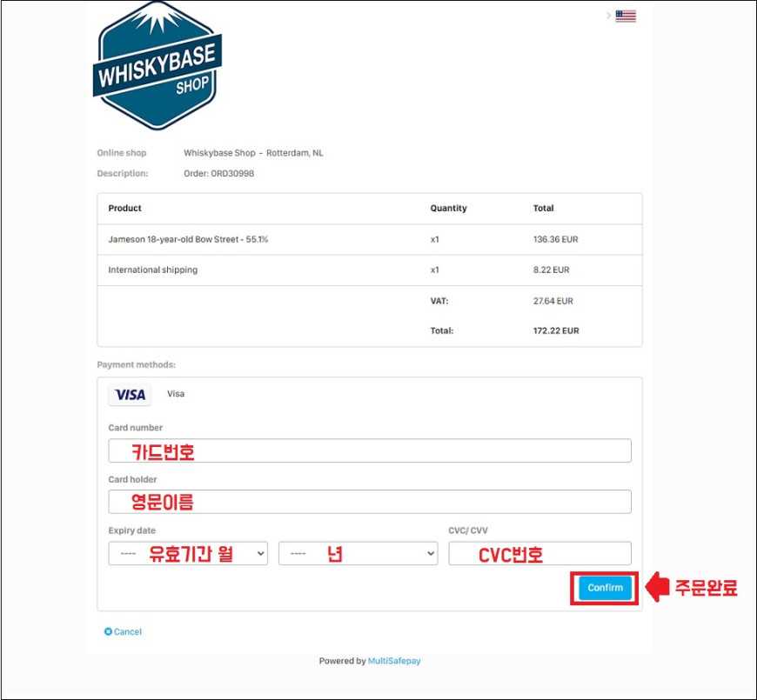This screenshot has width=757, height=700.
Task: Click the Quantity column header
Action: 448,209
